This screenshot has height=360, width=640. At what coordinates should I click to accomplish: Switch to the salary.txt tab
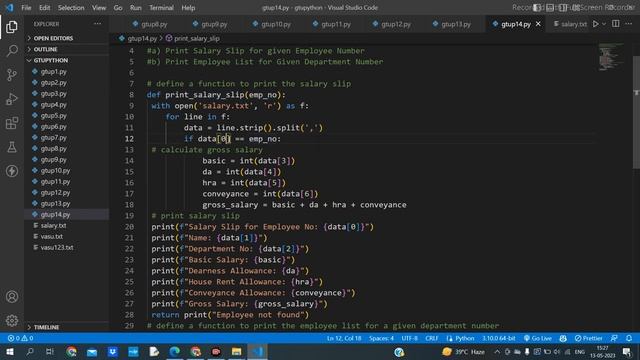click(570, 24)
